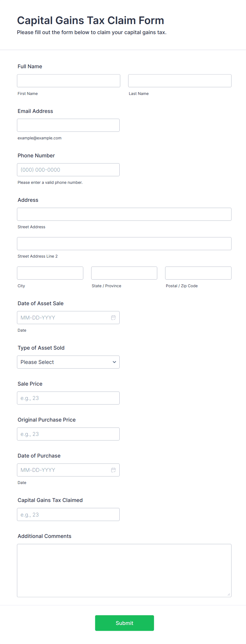Grab the Additional Comments resize handle
Screen dimensions: 246x644
229,595
